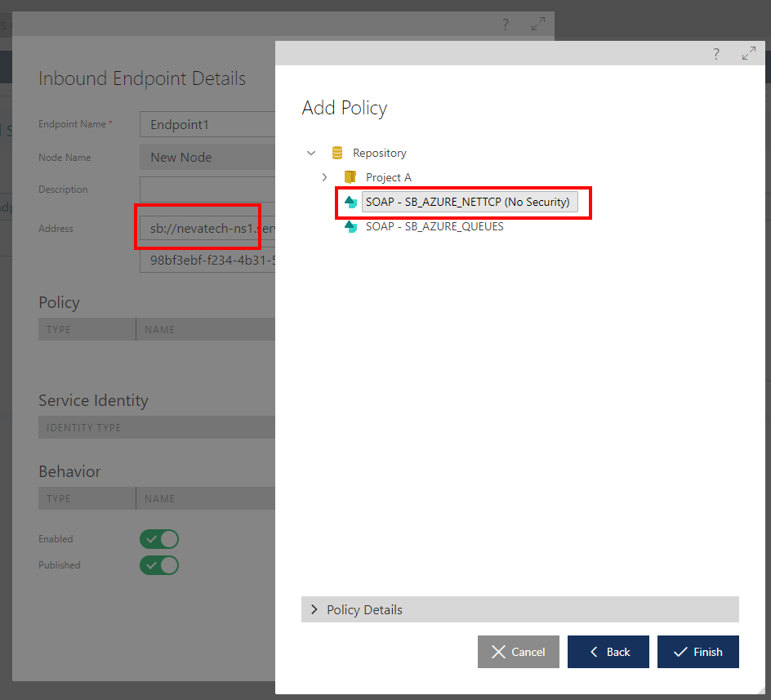Click help icon in Inbound Endpoint Details window

pyautogui.click(x=505, y=25)
